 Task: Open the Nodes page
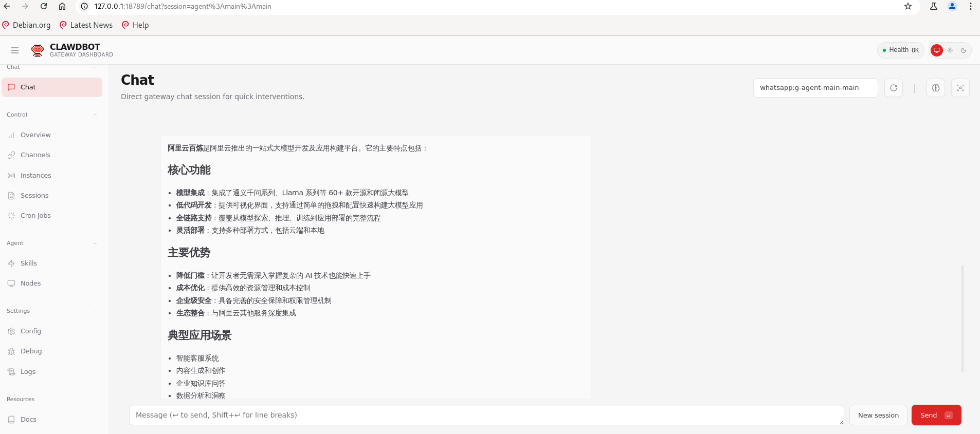(x=52, y=284)
